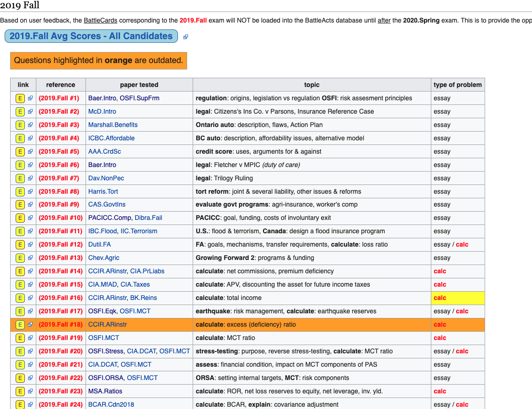The width and height of the screenshot is (532, 409).
Task: Open the E icon for 2019.Fall #20
Action: 20,351
